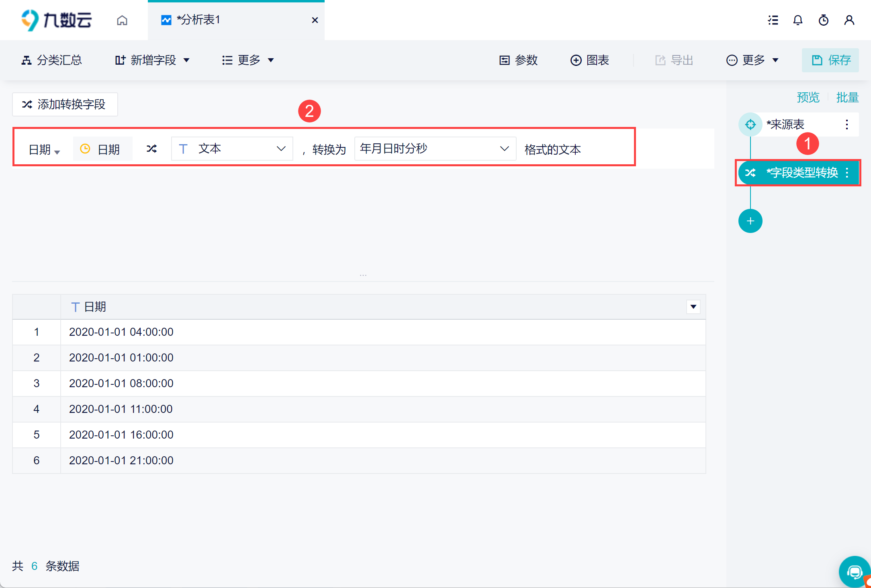Open the customer support chat icon
Viewport: 871px width, 588px height.
(x=854, y=572)
